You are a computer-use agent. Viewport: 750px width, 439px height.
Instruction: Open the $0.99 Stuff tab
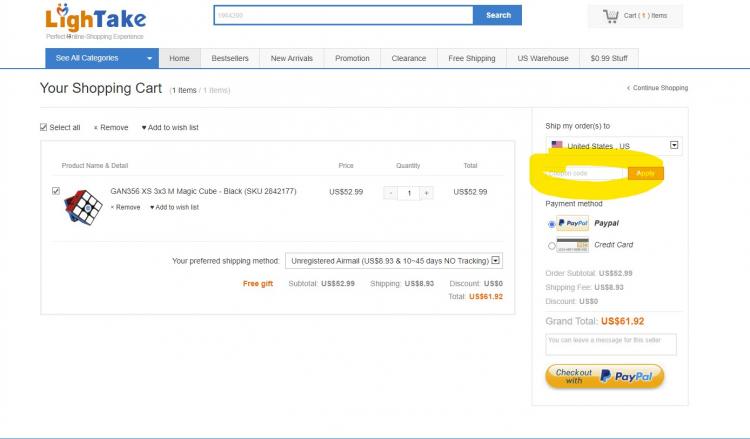[609, 58]
